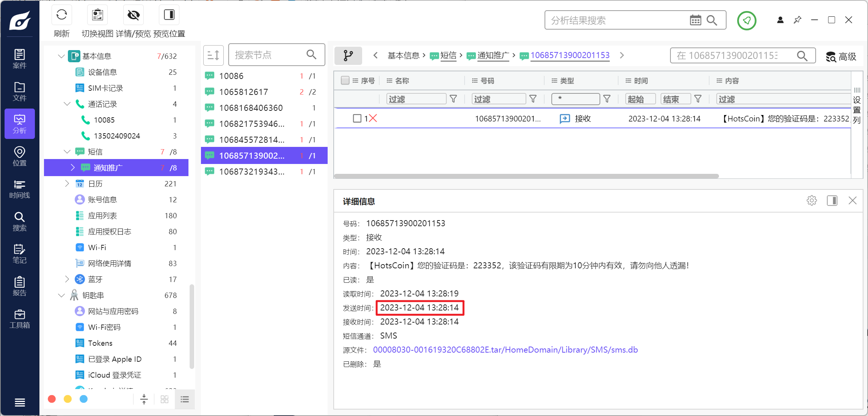The image size is (868, 416).
Task: Click the filter funnel for 类型 column
Action: pyautogui.click(x=607, y=99)
